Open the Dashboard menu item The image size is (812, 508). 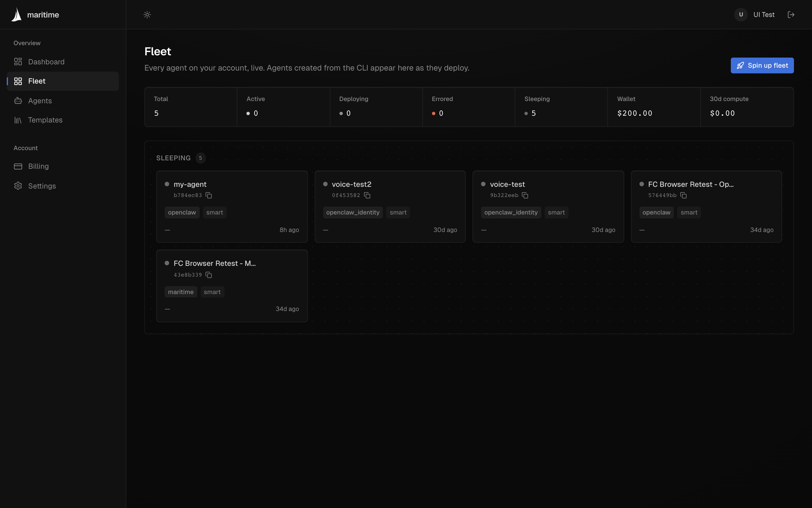tap(63, 62)
